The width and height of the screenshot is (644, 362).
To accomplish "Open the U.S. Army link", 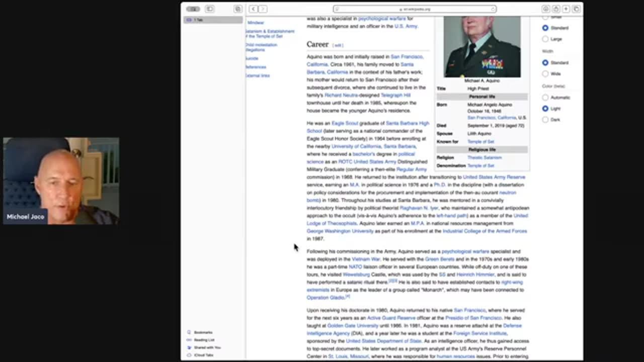I will tap(406, 26).
